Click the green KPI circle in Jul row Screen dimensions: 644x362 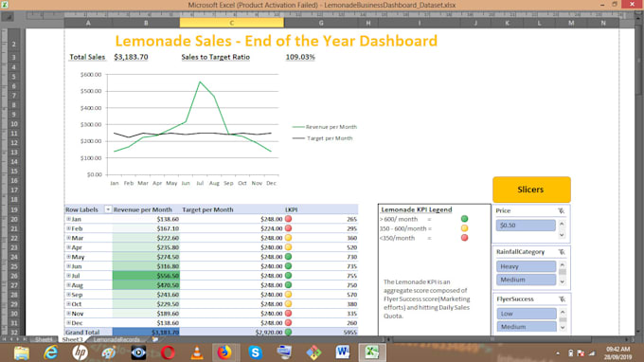point(288,276)
